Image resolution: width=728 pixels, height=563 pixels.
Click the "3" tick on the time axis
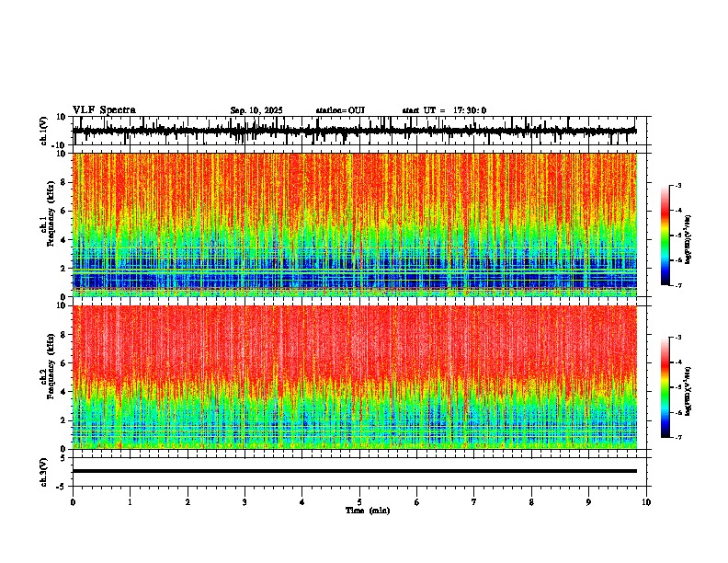245,502
